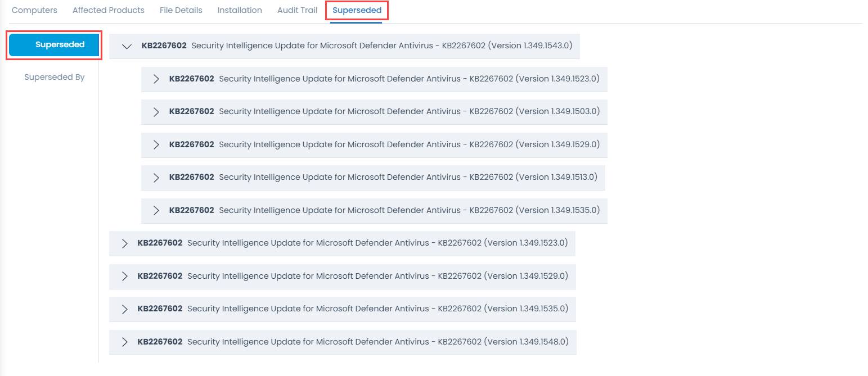Switch to the Affected Products tab

point(109,10)
